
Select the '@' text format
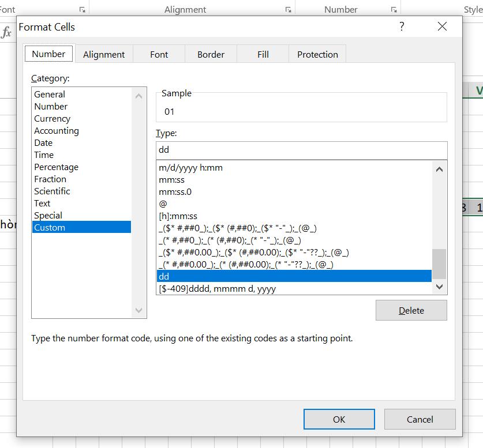pos(294,204)
